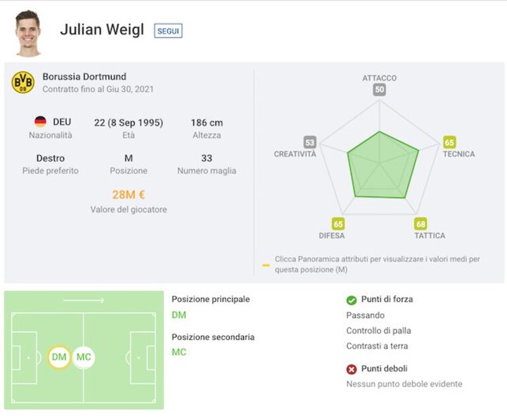Open Julian Weigl's profile photo
The height and width of the screenshot is (420, 507).
tap(28, 33)
